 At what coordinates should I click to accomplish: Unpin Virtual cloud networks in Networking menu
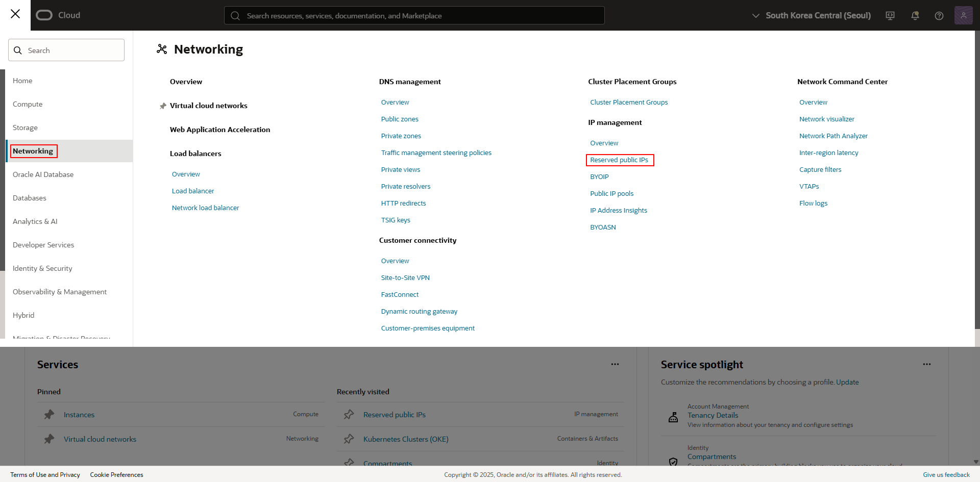tap(163, 106)
